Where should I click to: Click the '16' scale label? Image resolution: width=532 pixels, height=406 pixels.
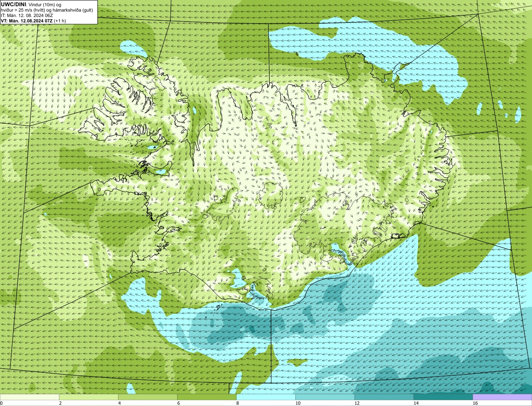pyautogui.click(x=475, y=403)
